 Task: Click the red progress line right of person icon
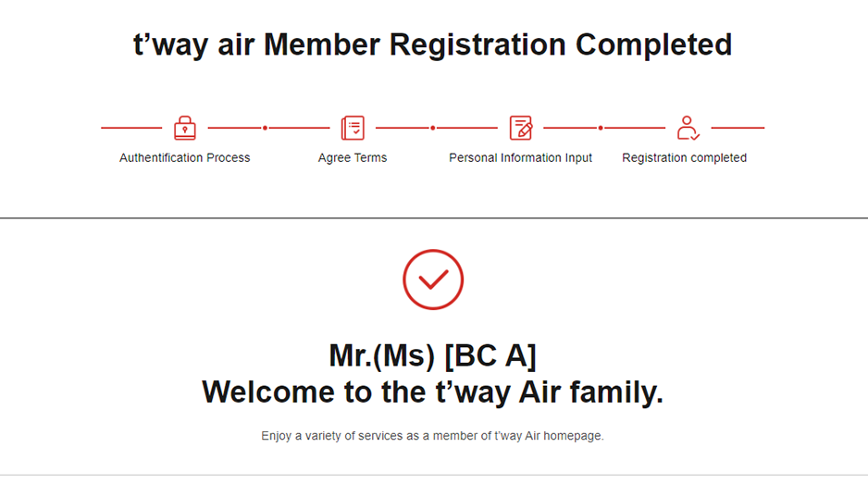click(x=738, y=128)
